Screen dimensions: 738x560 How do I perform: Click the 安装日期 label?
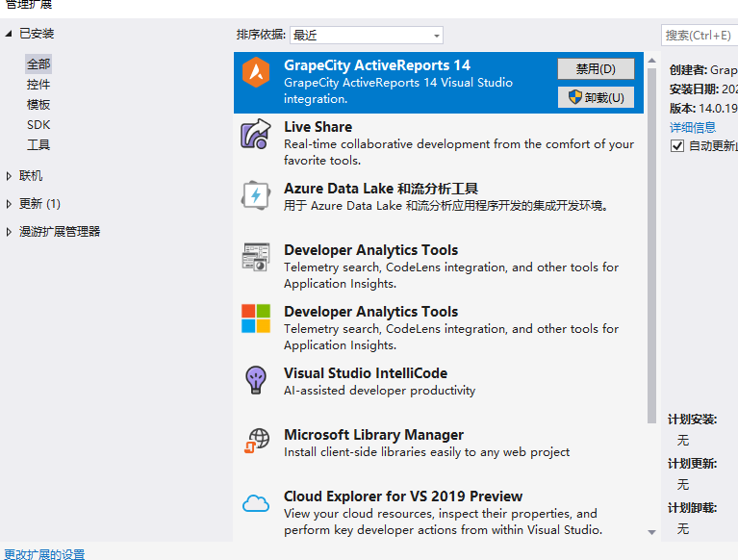pyautogui.click(x=694, y=89)
